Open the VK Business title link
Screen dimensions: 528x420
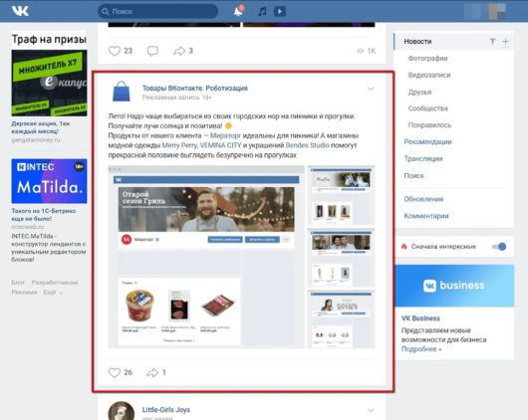click(x=420, y=318)
